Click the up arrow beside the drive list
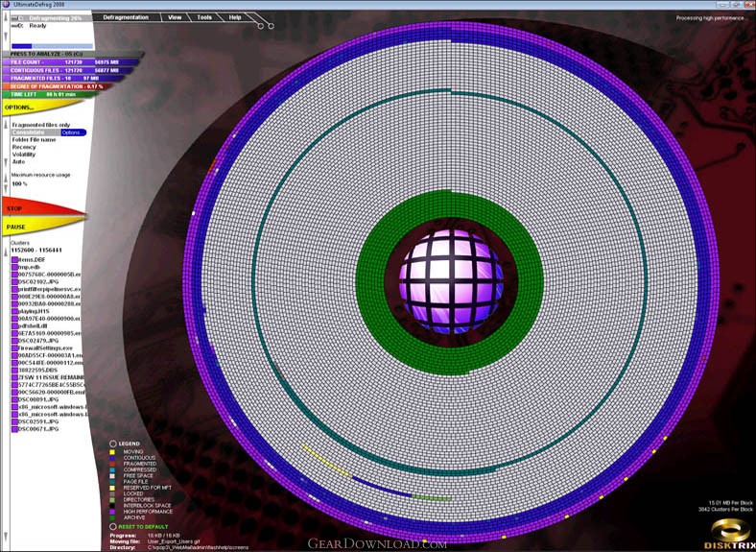 (x=6, y=17)
